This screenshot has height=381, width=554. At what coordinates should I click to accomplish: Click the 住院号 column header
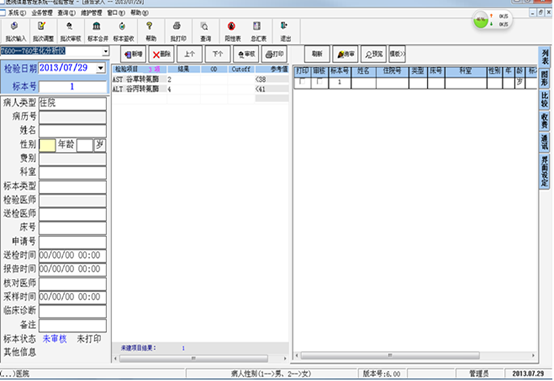click(392, 71)
